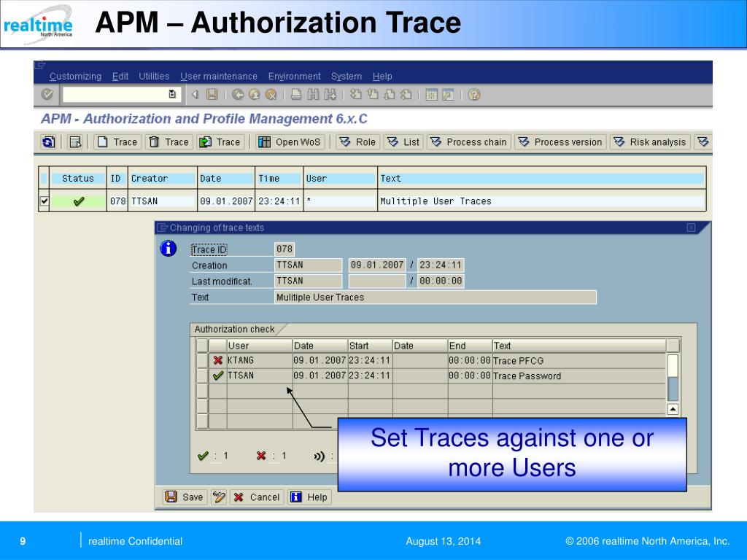Click the Print icon in the standard toolbar
747x560 pixels.
click(296, 94)
